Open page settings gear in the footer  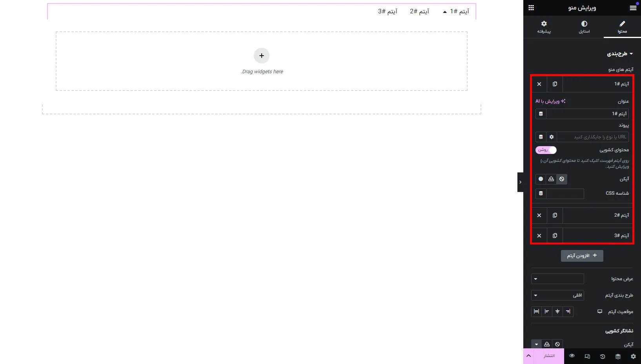pyautogui.click(x=633, y=356)
